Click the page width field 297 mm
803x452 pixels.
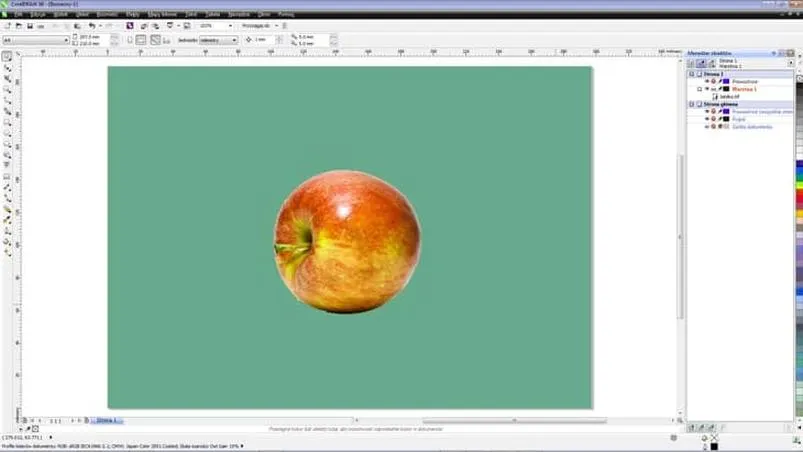point(94,37)
